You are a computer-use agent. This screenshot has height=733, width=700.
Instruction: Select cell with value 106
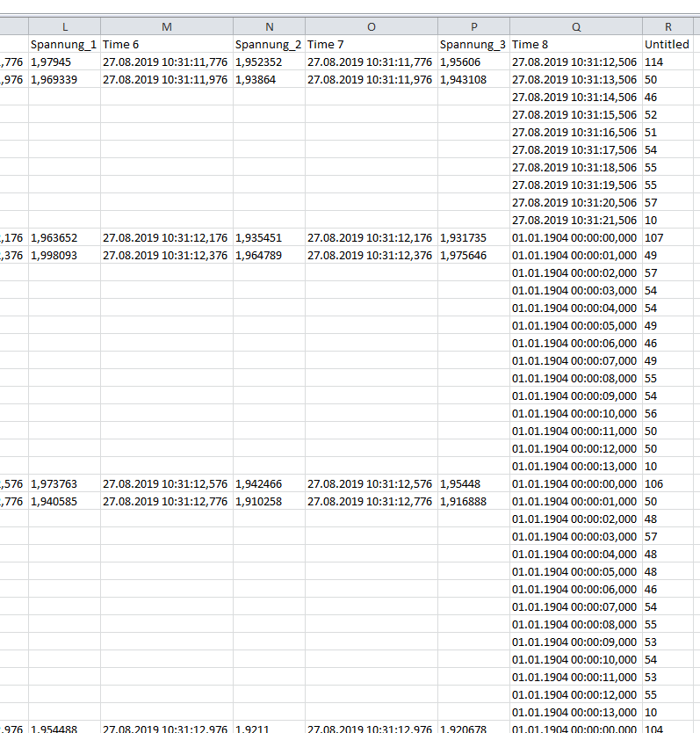pyautogui.click(x=668, y=484)
